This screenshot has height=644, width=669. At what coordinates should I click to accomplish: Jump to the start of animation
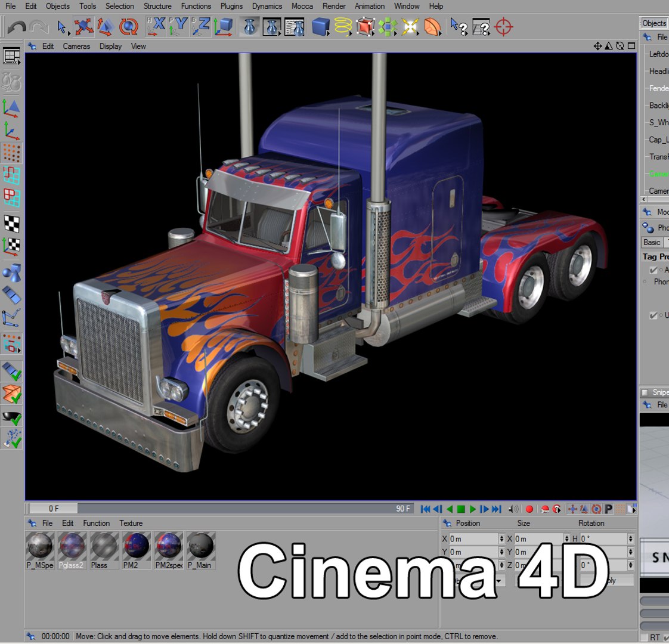(425, 509)
